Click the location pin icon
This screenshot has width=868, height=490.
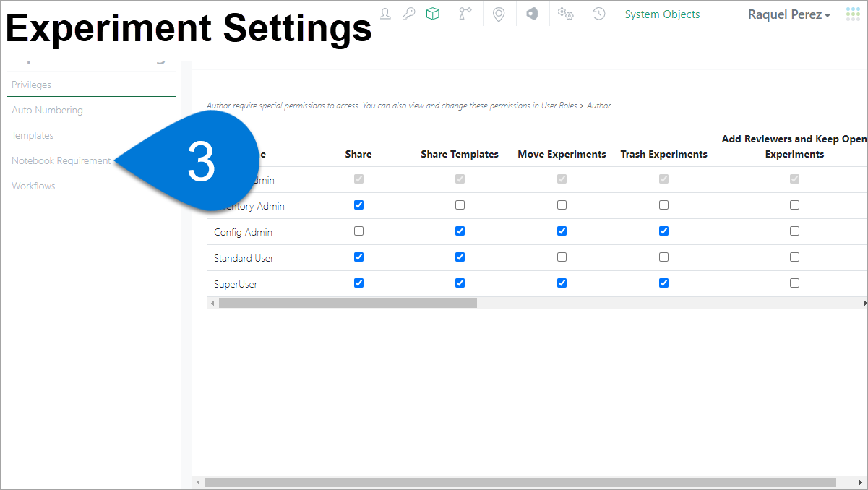coord(498,14)
